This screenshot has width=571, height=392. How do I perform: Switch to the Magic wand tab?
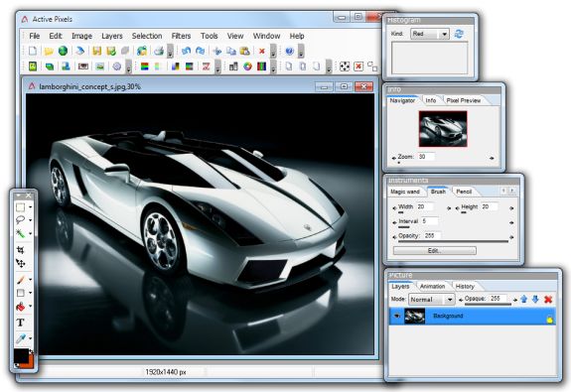405,192
